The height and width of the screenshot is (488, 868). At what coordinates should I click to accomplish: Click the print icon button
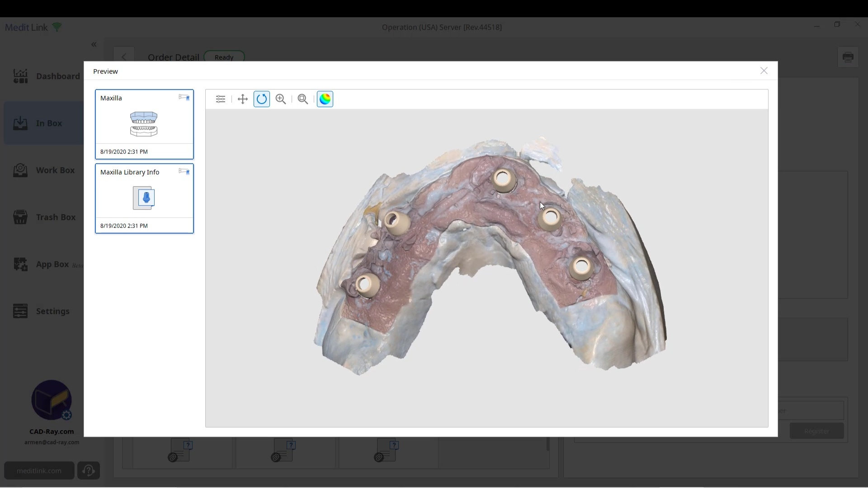click(848, 57)
